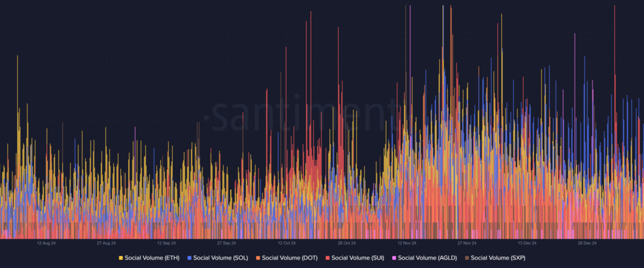This screenshot has width=644, height=268.
Task: Pick the 27 Sep 24 date label
Action: tap(226, 243)
